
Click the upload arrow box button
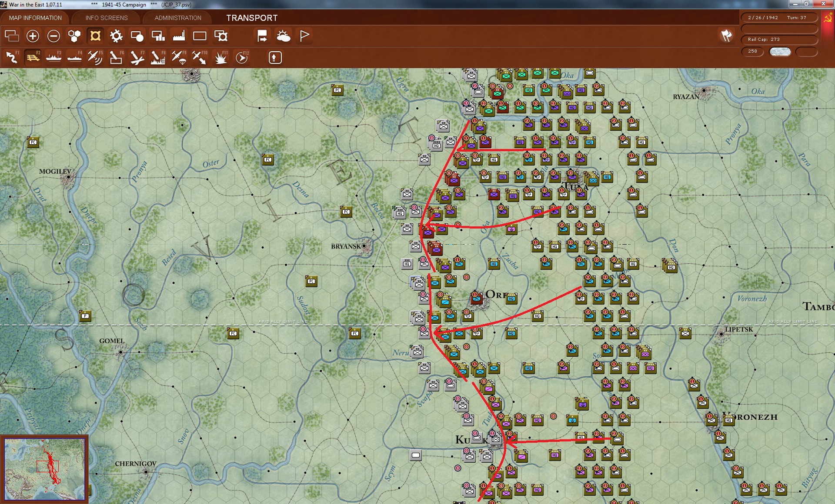click(275, 57)
